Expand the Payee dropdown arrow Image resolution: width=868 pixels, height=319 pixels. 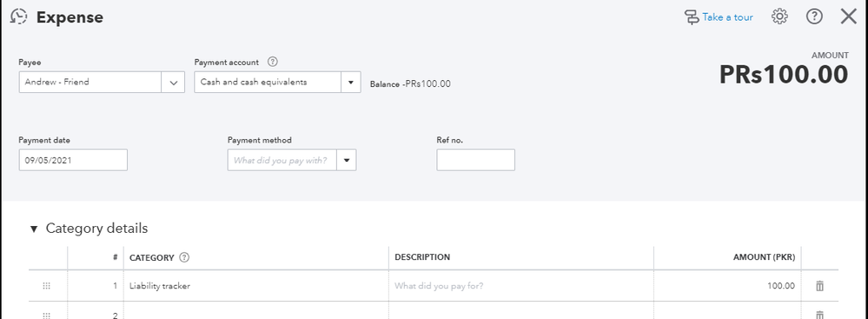(x=173, y=82)
